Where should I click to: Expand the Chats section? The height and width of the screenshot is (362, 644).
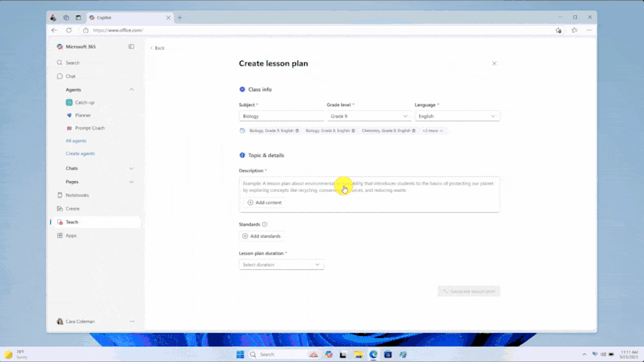pyautogui.click(x=132, y=168)
